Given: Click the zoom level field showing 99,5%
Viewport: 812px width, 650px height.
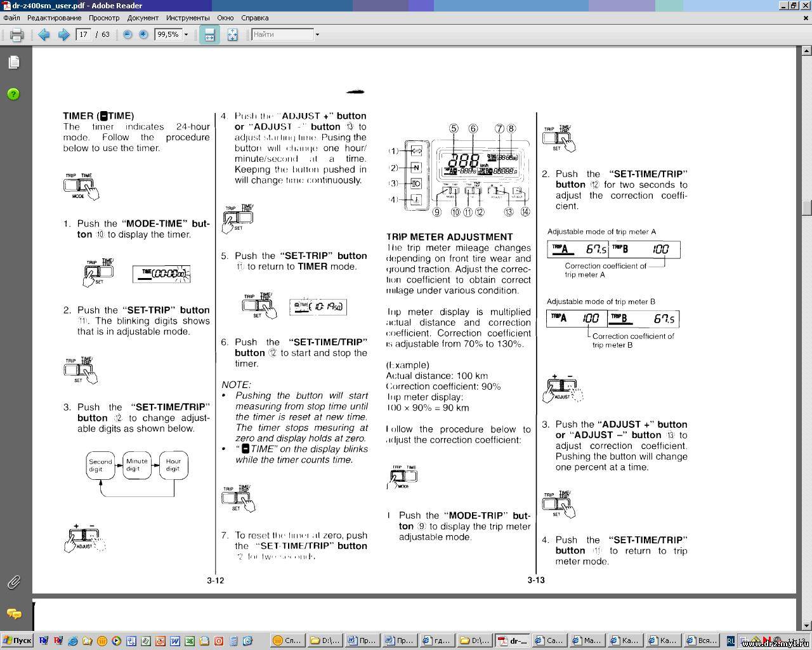Looking at the screenshot, I should [168, 34].
